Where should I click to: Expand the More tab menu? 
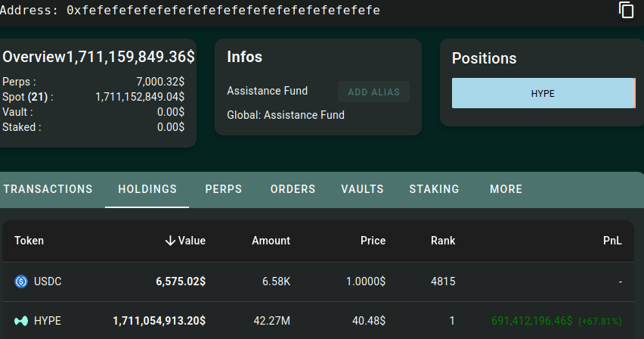pos(506,189)
